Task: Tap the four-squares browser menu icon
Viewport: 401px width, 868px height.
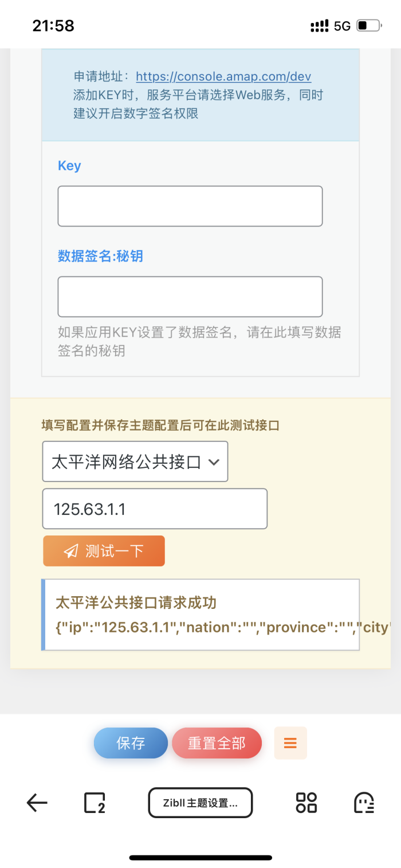Action: pyautogui.click(x=305, y=802)
